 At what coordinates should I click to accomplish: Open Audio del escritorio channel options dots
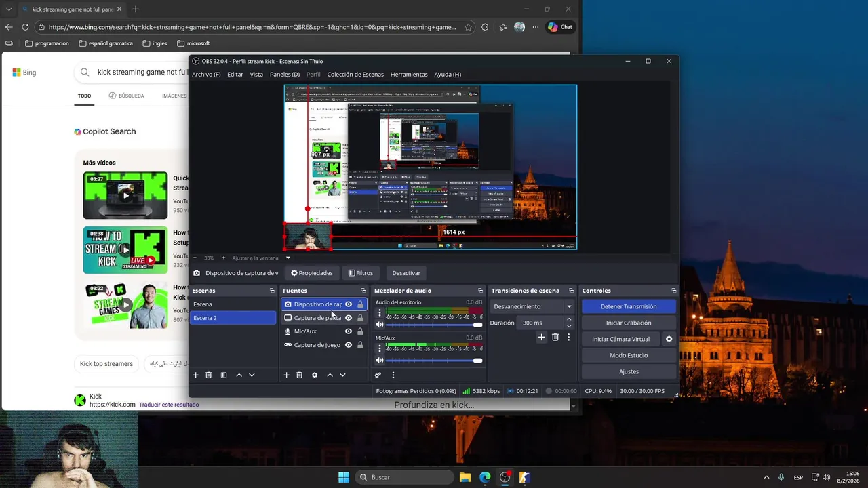379,313
